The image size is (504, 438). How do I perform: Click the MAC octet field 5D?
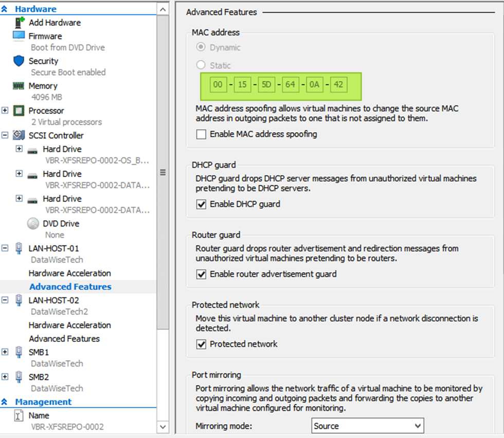[266, 84]
